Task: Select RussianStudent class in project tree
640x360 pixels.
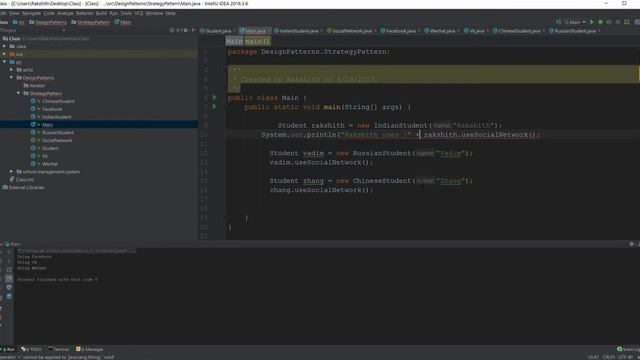Action: 58,133
